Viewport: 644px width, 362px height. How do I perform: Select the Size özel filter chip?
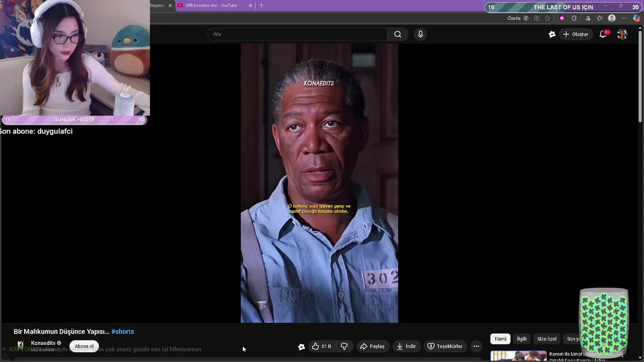(547, 339)
